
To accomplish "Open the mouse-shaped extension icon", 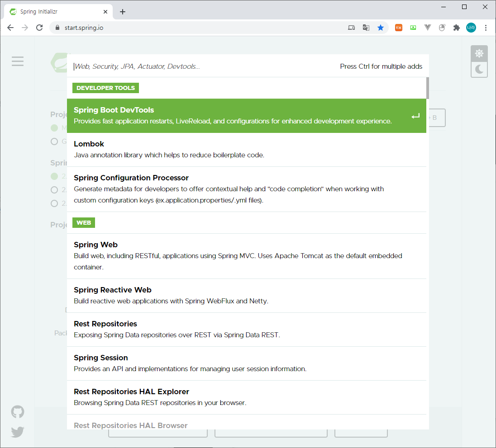I will click(442, 28).
